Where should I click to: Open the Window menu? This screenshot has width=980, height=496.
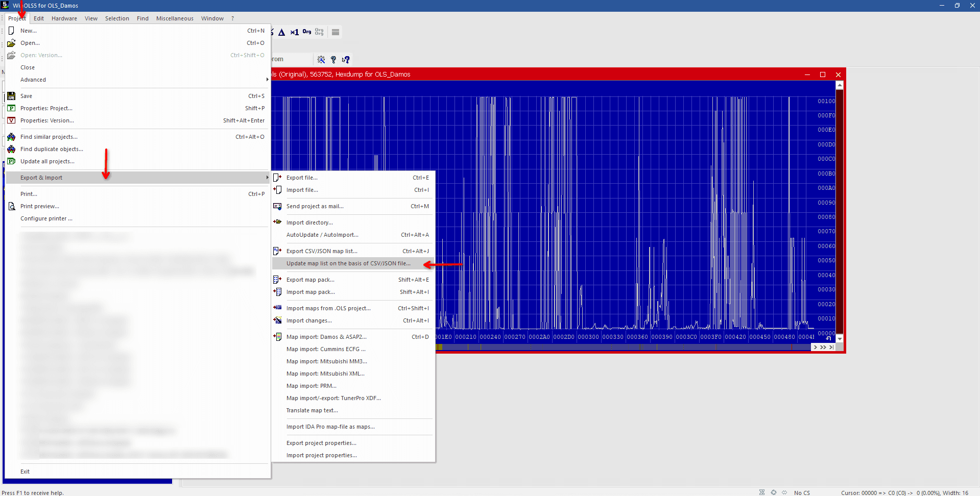click(x=212, y=18)
